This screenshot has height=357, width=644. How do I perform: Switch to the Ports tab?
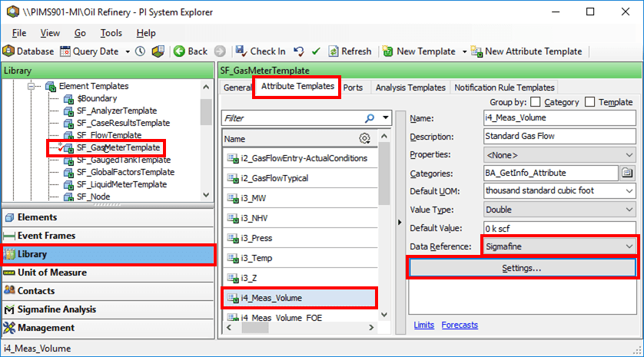click(353, 88)
